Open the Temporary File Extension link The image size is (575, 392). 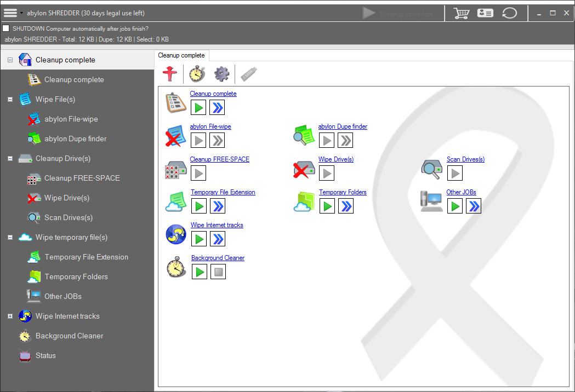pyautogui.click(x=223, y=192)
